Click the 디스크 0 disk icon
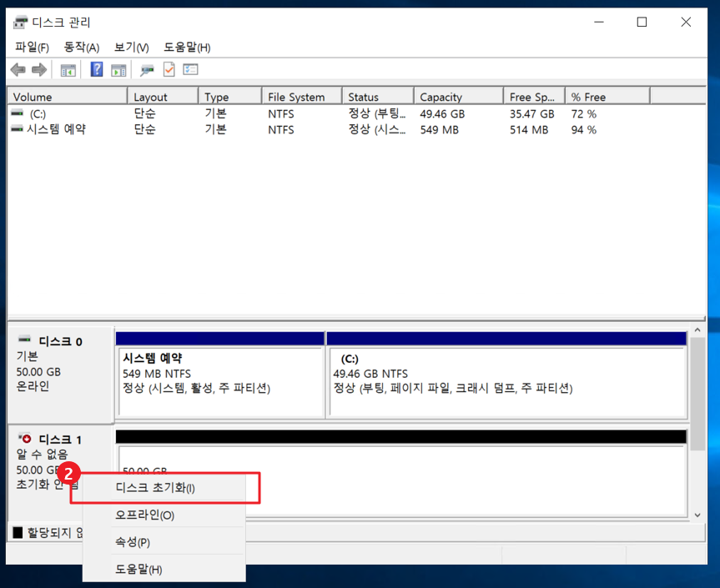720x588 pixels. click(24, 339)
